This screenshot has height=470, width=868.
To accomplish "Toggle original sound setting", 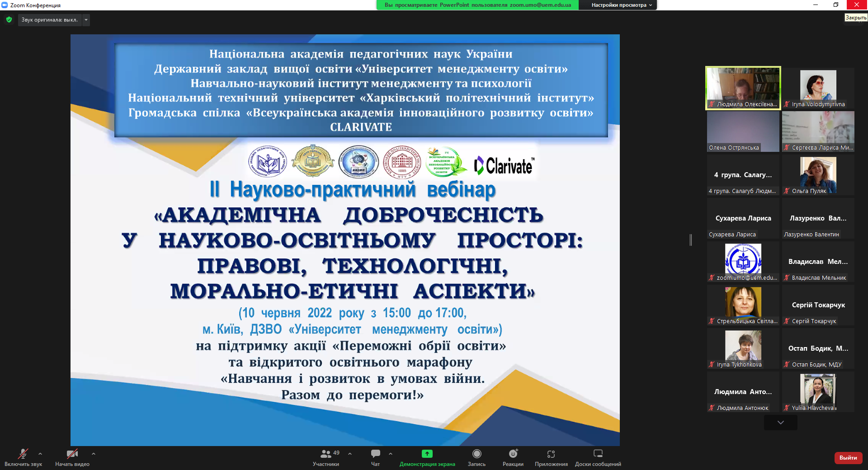I will point(50,20).
